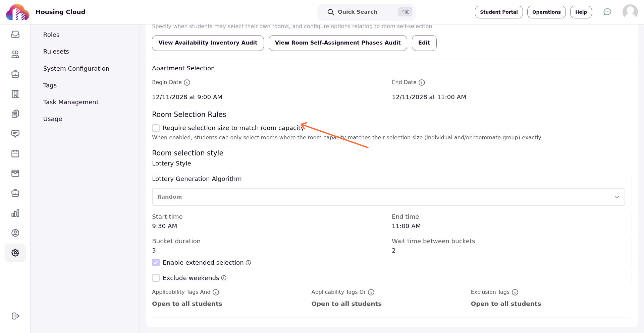Click View Availability Inventory Audit
The height and width of the screenshot is (333, 644).
[208, 43]
